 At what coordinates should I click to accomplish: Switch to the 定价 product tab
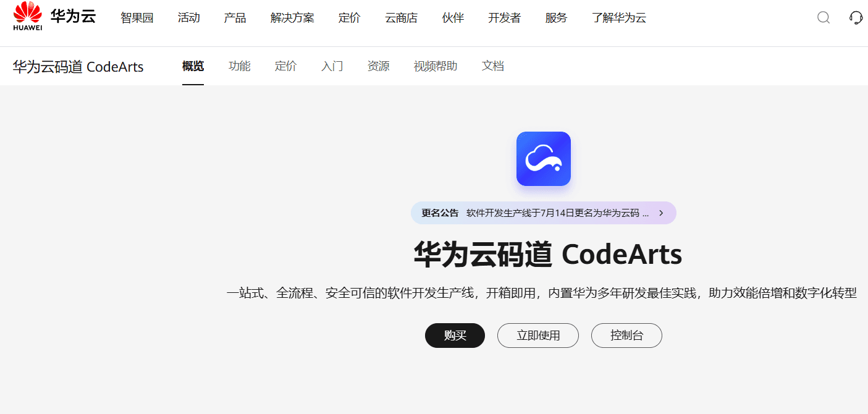point(285,66)
